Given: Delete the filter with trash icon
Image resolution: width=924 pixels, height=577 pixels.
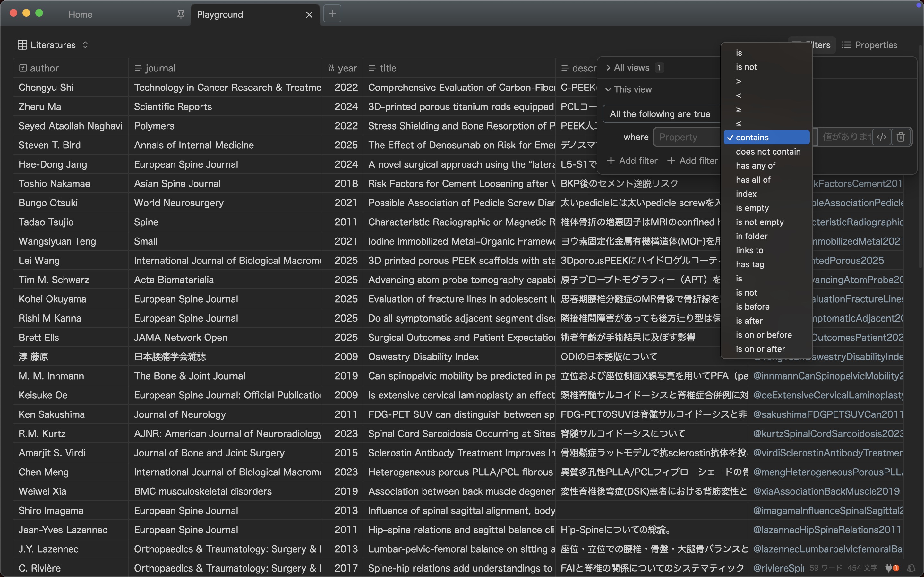Looking at the screenshot, I should tap(901, 137).
